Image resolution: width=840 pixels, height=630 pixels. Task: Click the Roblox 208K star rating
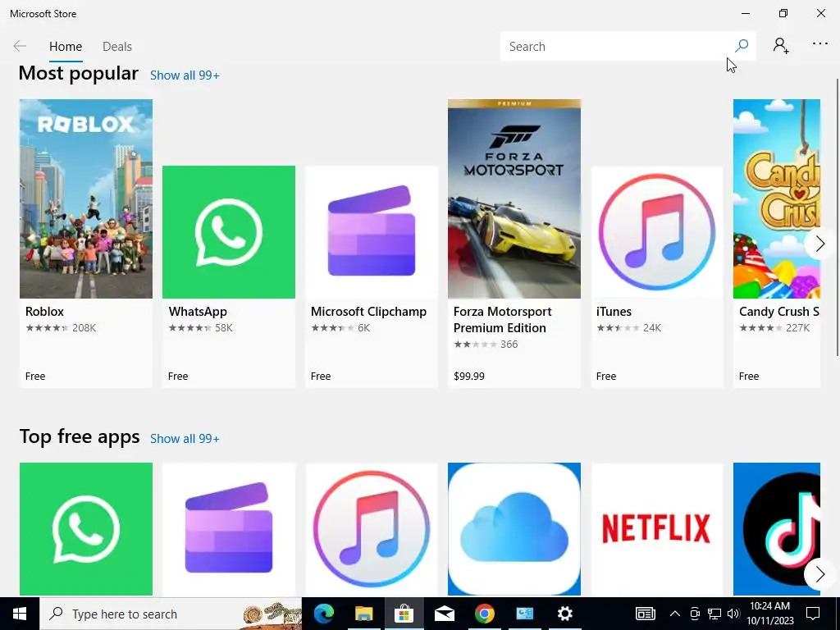[61, 328]
